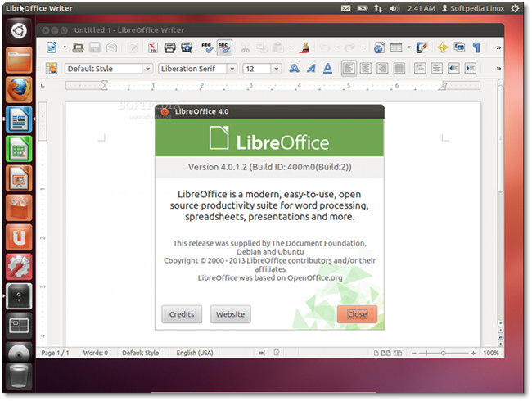This screenshot has width=532, height=401.
Task: Click the 100% zoom level in status bar
Action: [x=490, y=353]
